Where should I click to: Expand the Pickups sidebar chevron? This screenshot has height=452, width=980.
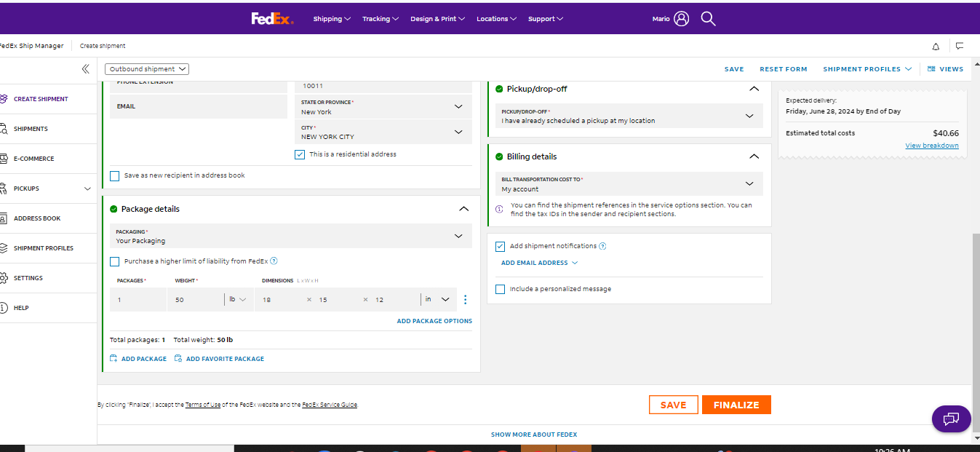pyautogui.click(x=87, y=189)
